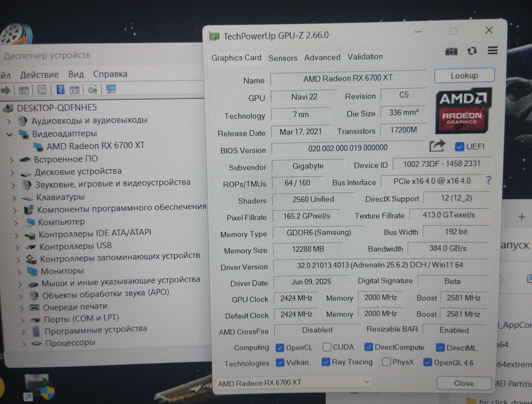Click the Memory Size 12288 MB value
The width and height of the screenshot is (532, 404).
[x=308, y=249]
